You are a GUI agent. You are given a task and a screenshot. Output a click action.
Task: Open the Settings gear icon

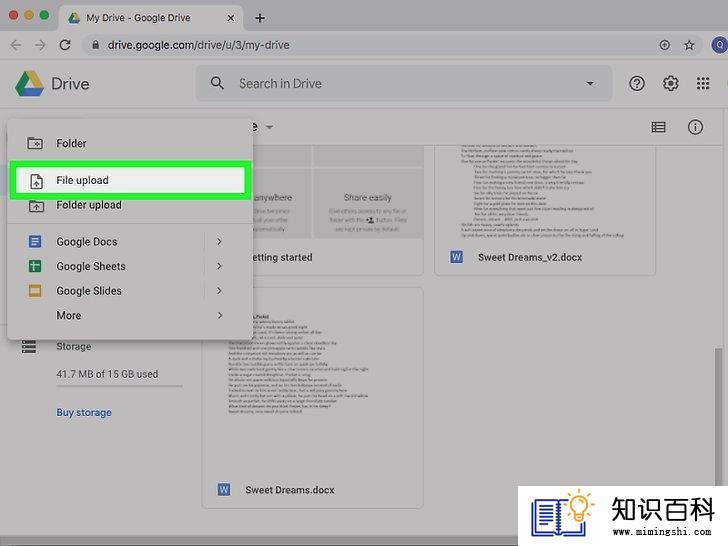click(670, 84)
